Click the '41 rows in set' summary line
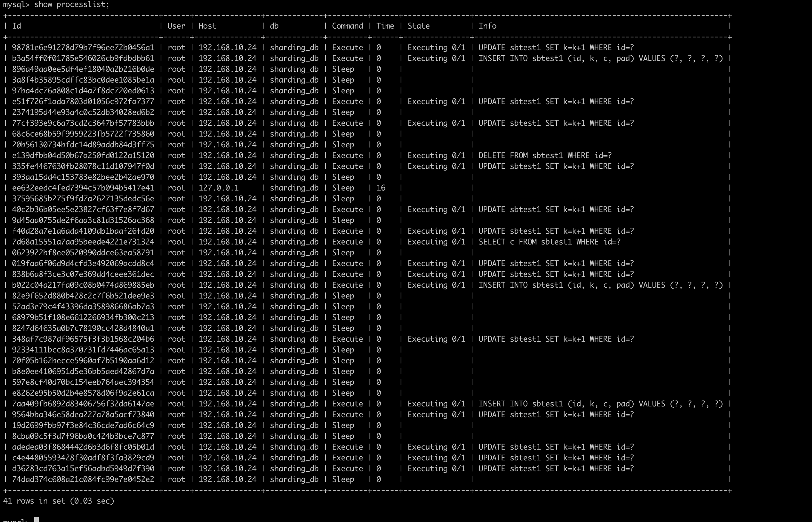812x522 pixels. point(59,501)
